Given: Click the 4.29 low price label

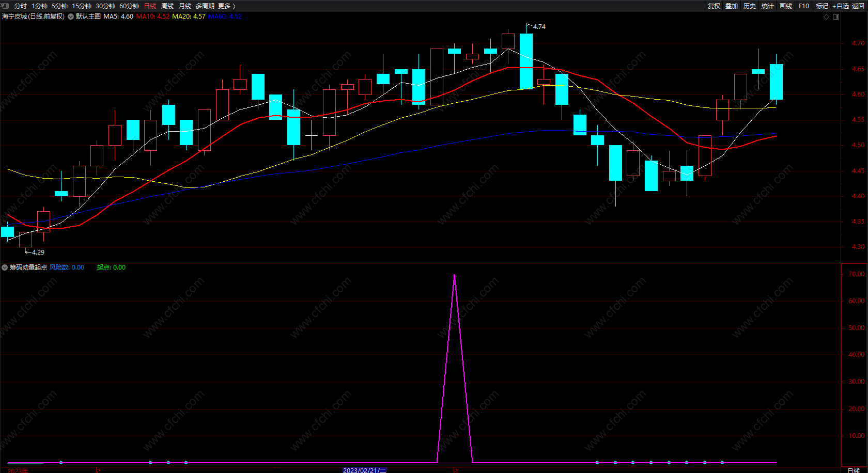Looking at the screenshot, I should [x=38, y=253].
